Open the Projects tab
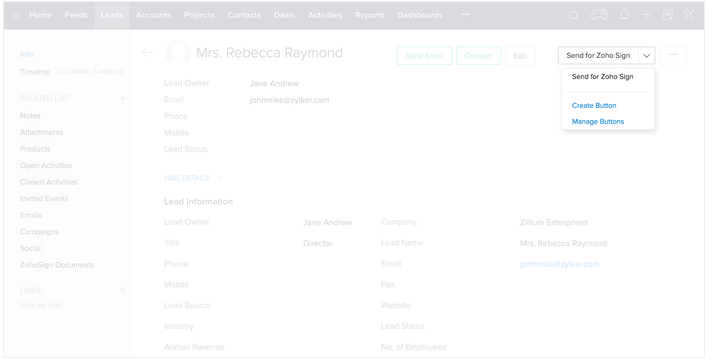712x361 pixels. coord(199,15)
